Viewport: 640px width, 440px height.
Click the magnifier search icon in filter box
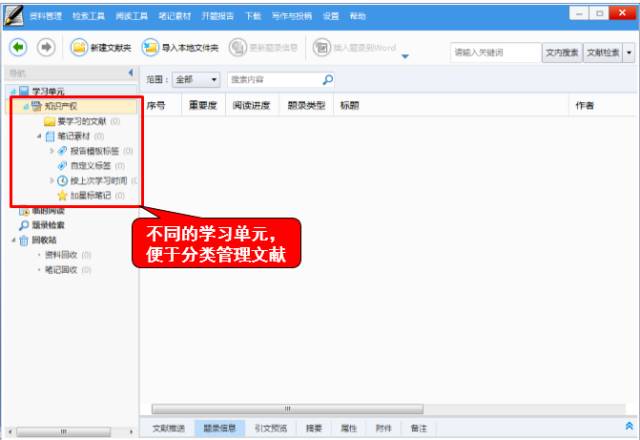pyautogui.click(x=328, y=79)
